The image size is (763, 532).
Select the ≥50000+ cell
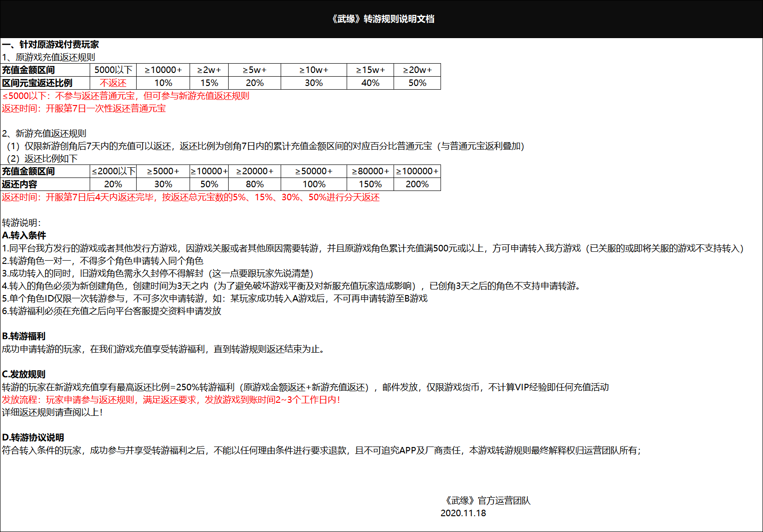click(314, 171)
